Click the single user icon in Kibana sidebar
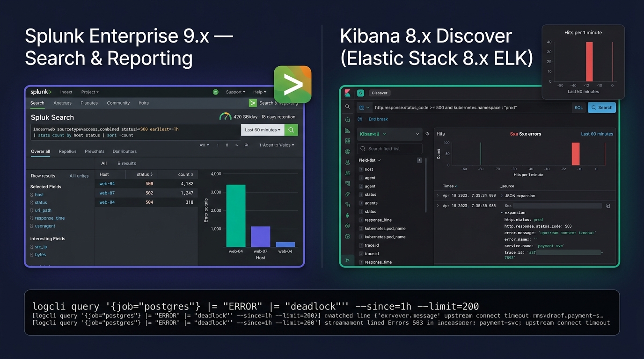The height and width of the screenshot is (359, 644). [x=347, y=162]
